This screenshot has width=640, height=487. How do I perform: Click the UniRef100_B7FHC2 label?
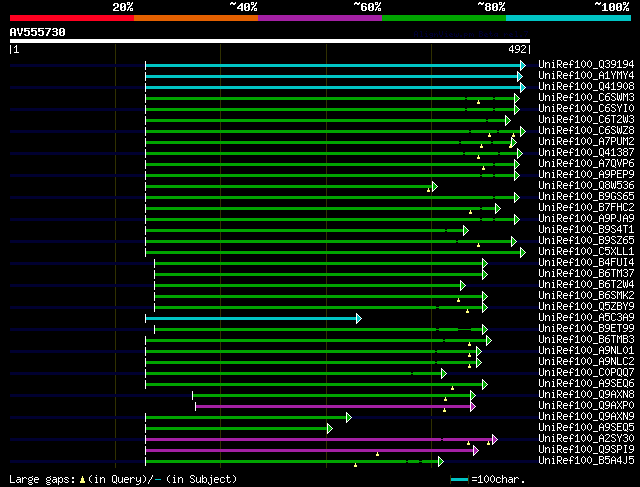(x=586, y=207)
